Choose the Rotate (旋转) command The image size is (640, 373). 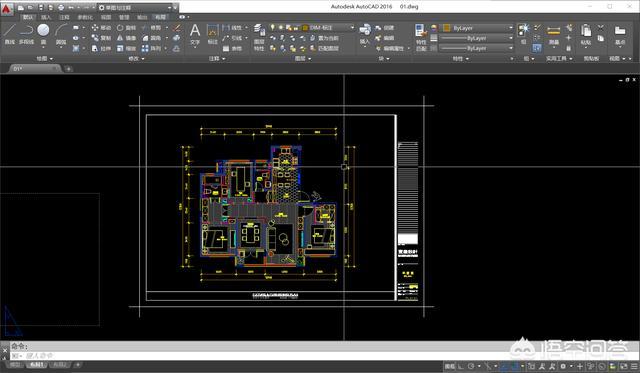[126, 28]
